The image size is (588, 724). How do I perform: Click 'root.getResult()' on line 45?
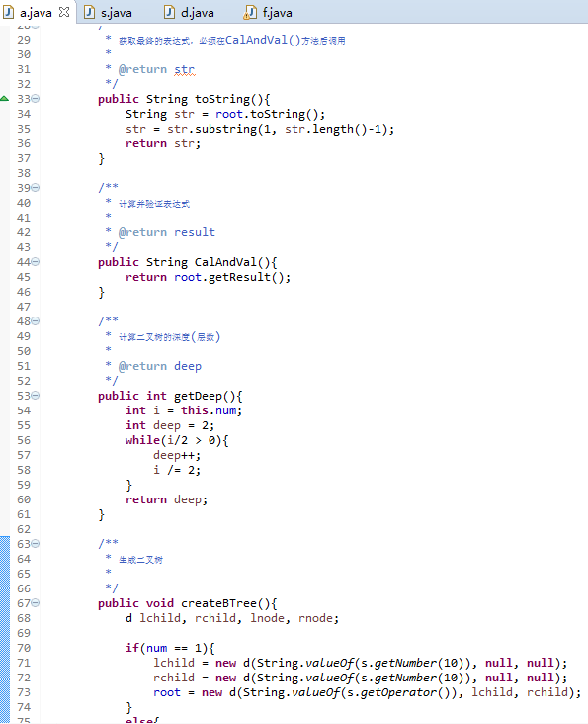228,277
